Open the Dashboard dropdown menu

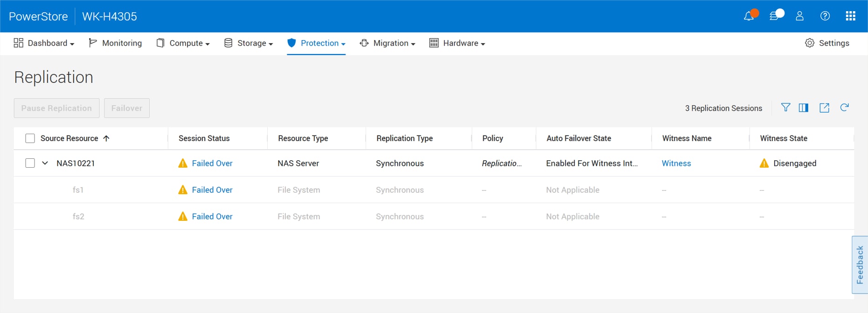tap(44, 43)
